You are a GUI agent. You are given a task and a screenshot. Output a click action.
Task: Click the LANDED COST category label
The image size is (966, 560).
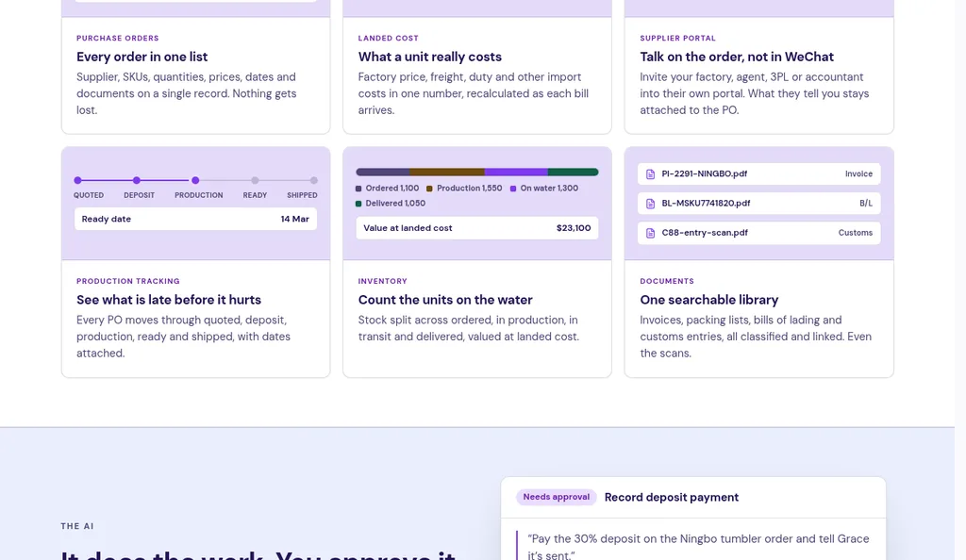pyautogui.click(x=388, y=38)
